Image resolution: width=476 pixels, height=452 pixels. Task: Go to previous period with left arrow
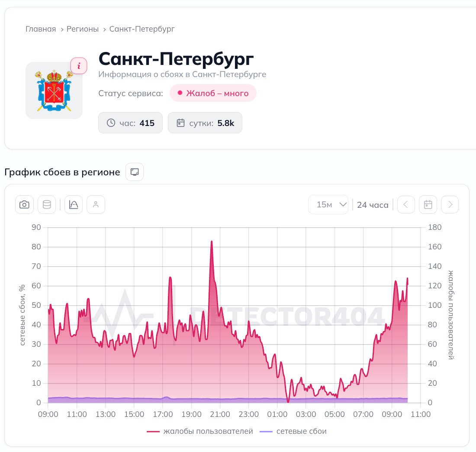click(406, 204)
